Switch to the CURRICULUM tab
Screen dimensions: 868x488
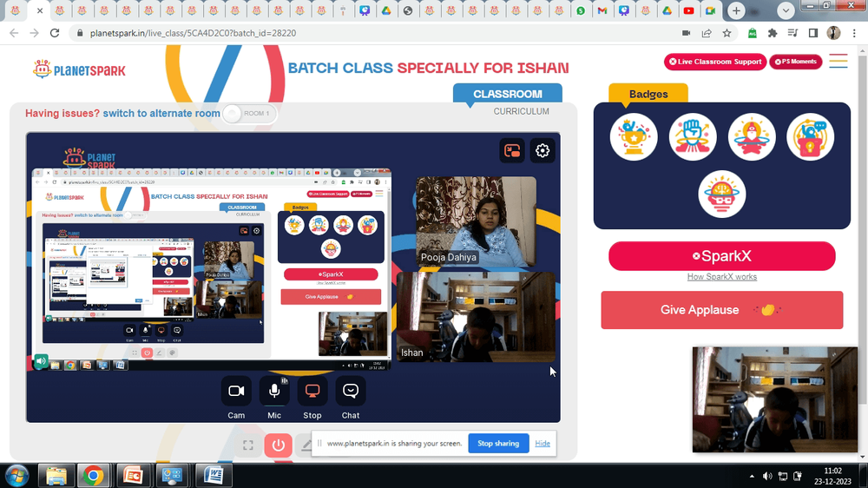(522, 111)
